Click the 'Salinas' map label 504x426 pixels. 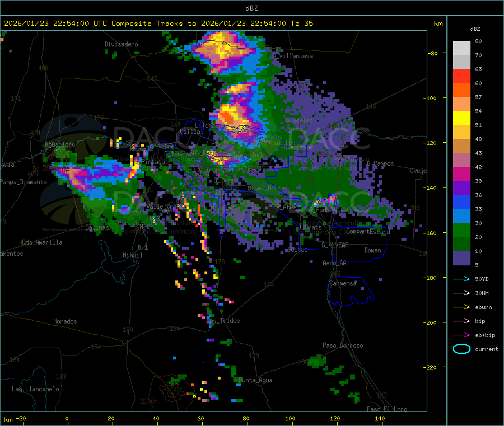pyautogui.click(x=97, y=227)
